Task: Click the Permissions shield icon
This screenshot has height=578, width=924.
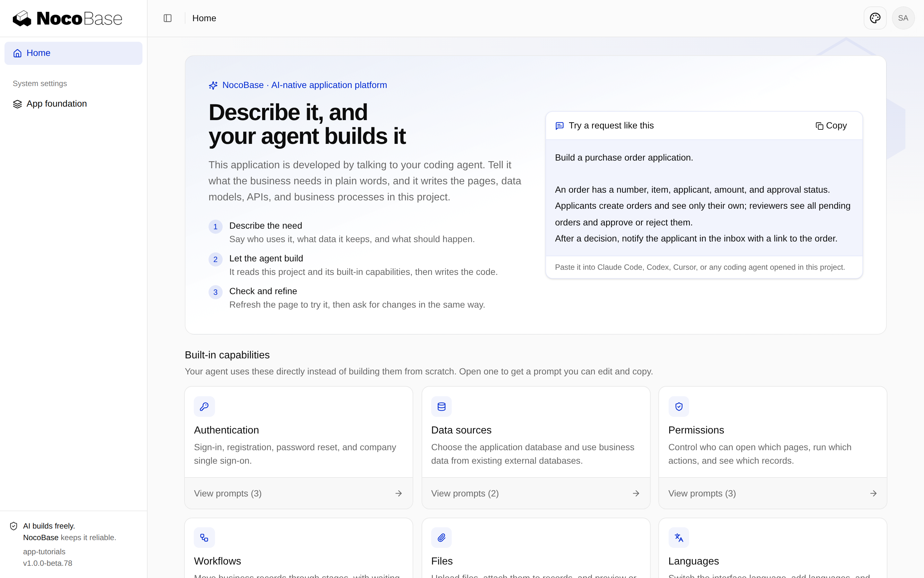Action: coord(679,406)
